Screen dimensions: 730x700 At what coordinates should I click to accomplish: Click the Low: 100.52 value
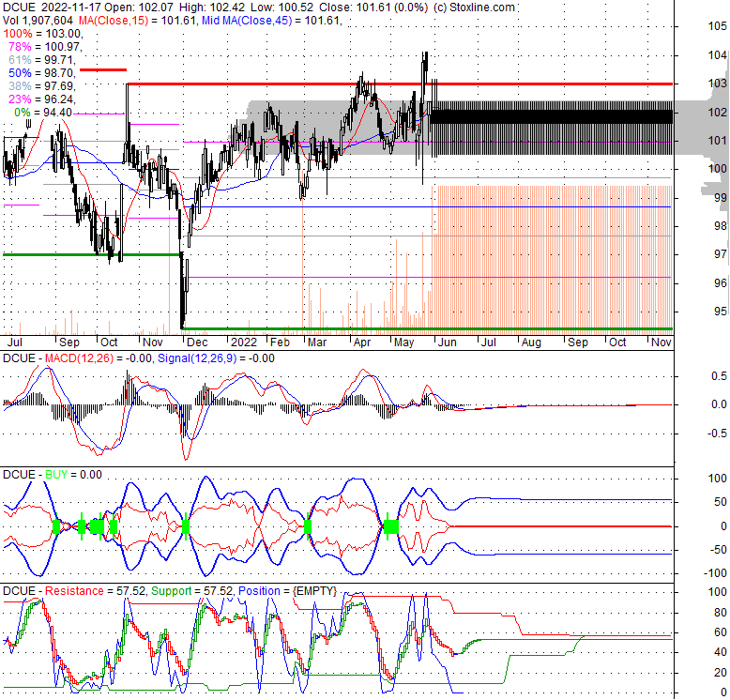[x=281, y=8]
